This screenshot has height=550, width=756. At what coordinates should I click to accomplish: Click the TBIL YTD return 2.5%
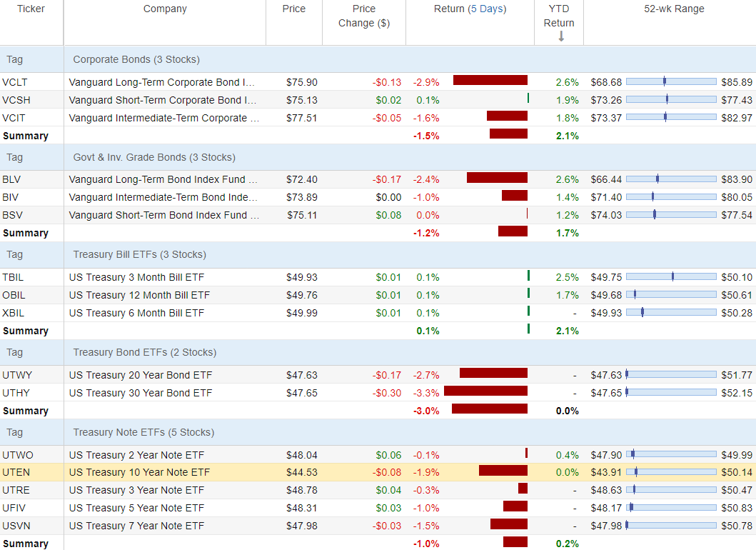click(568, 277)
